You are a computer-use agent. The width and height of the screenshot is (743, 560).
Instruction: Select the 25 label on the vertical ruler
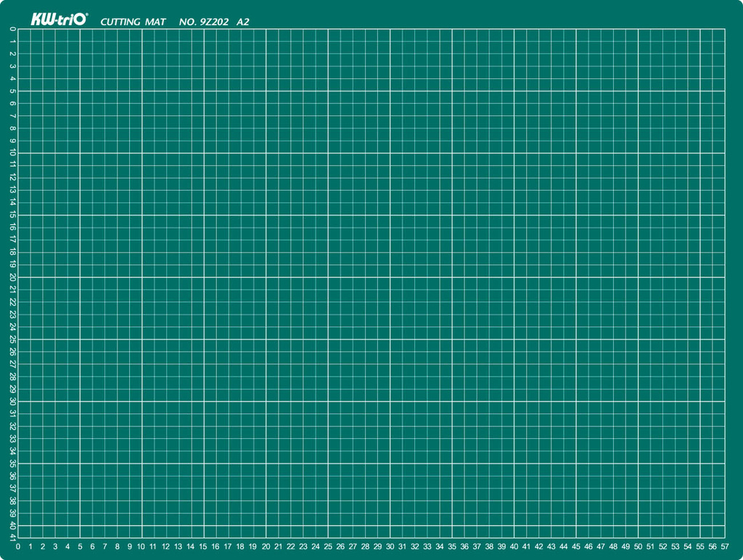click(x=12, y=339)
